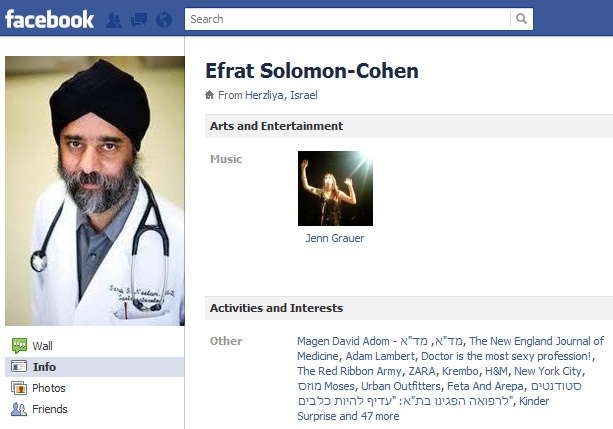Focus the Search input field
Viewport: 613px width, 429px height.
348,19
